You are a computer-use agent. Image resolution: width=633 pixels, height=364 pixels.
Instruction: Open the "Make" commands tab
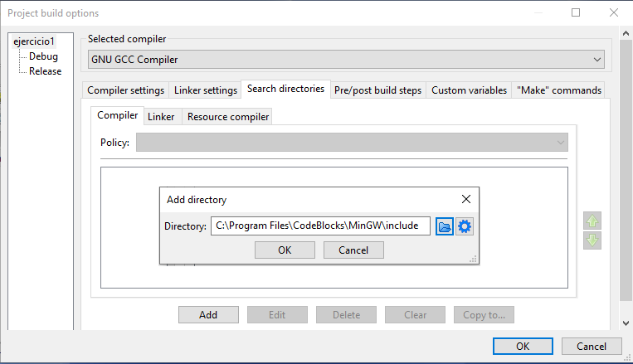pos(558,90)
